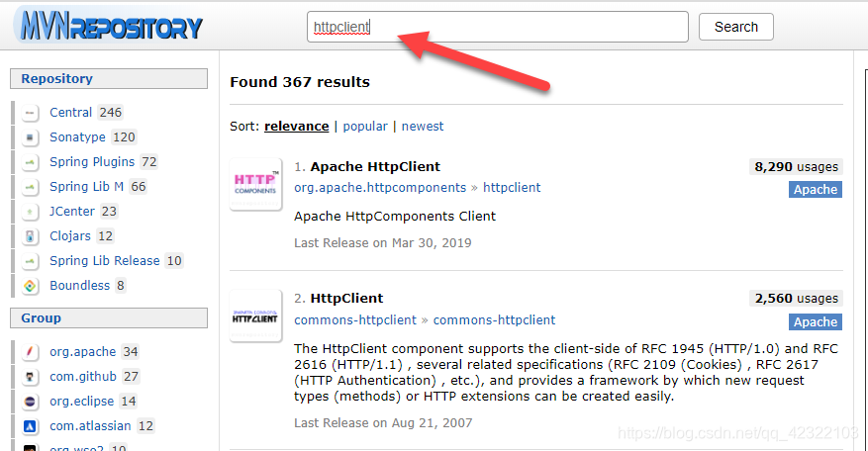Click 'Last Release on Aug 21, 2007' text

tap(383, 422)
